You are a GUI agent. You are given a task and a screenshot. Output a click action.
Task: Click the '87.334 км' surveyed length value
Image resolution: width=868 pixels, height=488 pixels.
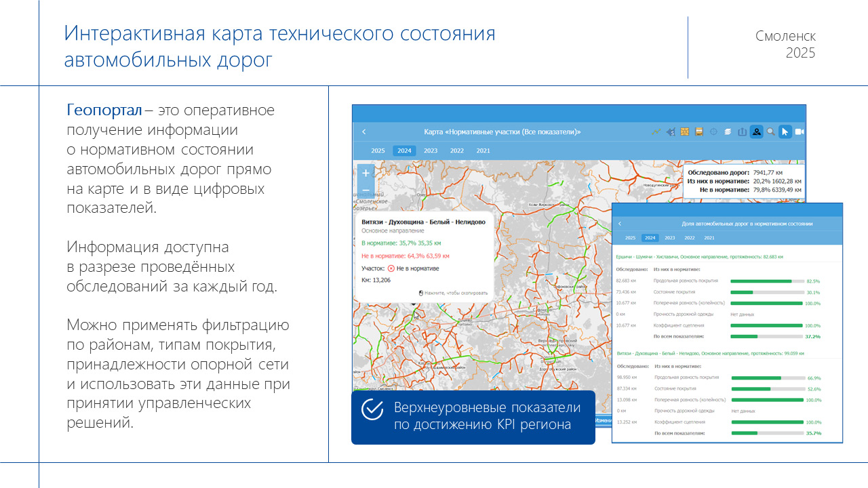point(626,389)
